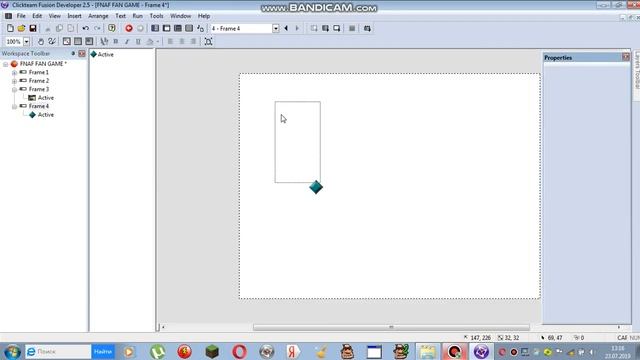Toggle italic text formatting
The height and width of the screenshot is (360, 640).
tap(127, 42)
